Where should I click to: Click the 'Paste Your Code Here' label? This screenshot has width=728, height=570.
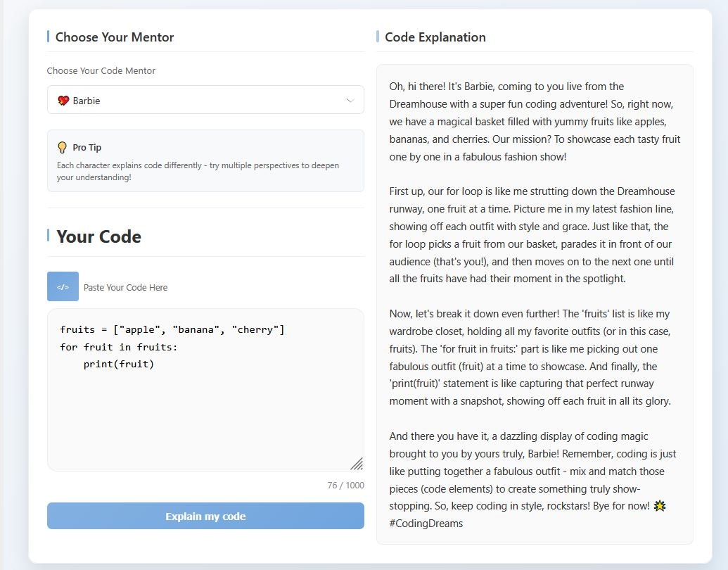pyautogui.click(x=125, y=287)
